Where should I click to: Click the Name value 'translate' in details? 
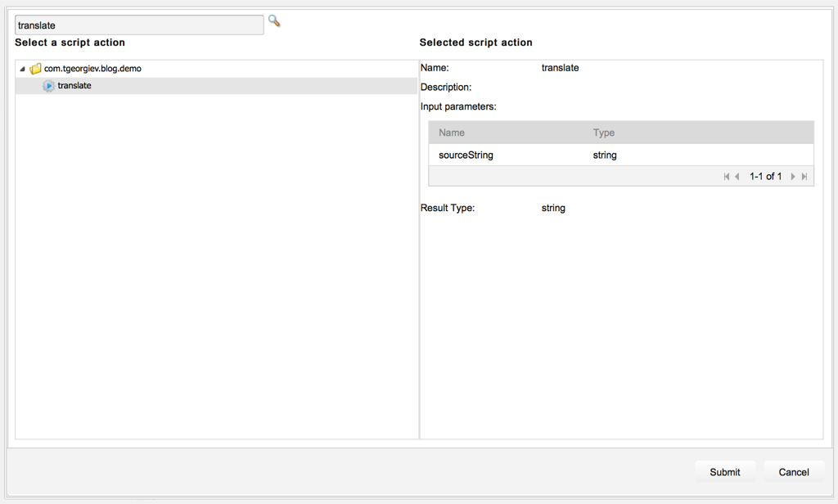click(560, 68)
